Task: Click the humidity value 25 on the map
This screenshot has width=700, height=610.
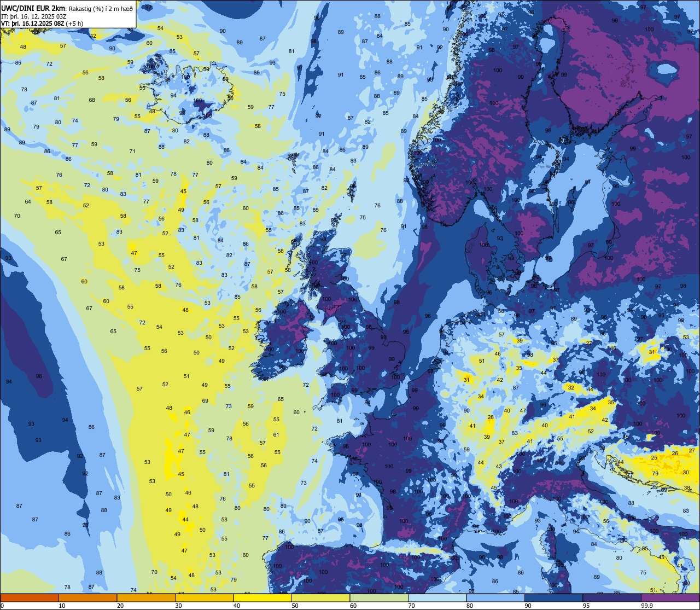Action: pyautogui.click(x=654, y=457)
